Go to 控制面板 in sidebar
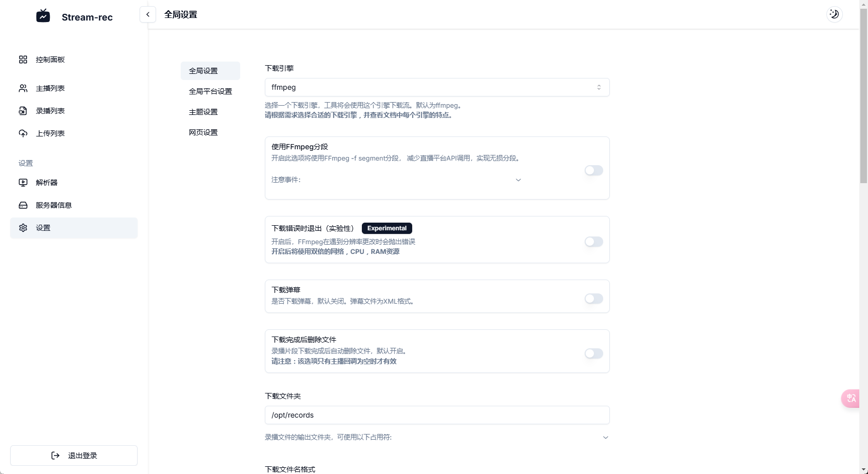Screen dimensions: 868x474 pyautogui.click(x=74, y=60)
